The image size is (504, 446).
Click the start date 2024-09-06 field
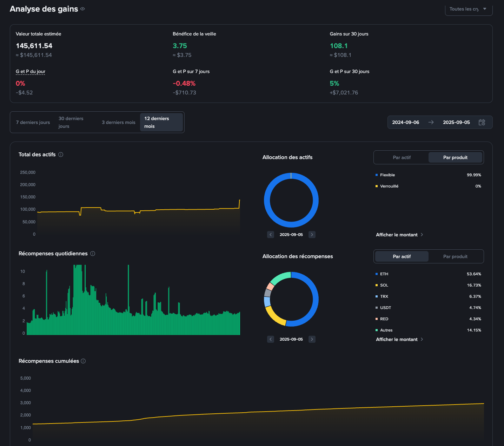[405, 122]
